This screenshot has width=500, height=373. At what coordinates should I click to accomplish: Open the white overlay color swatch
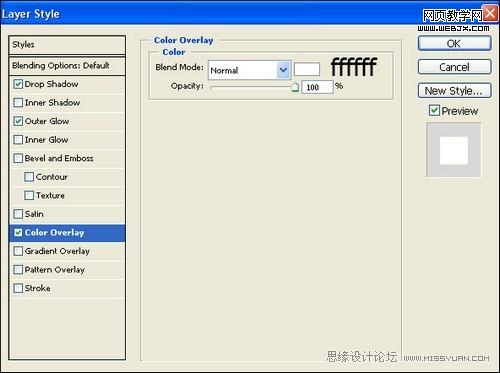coord(307,70)
